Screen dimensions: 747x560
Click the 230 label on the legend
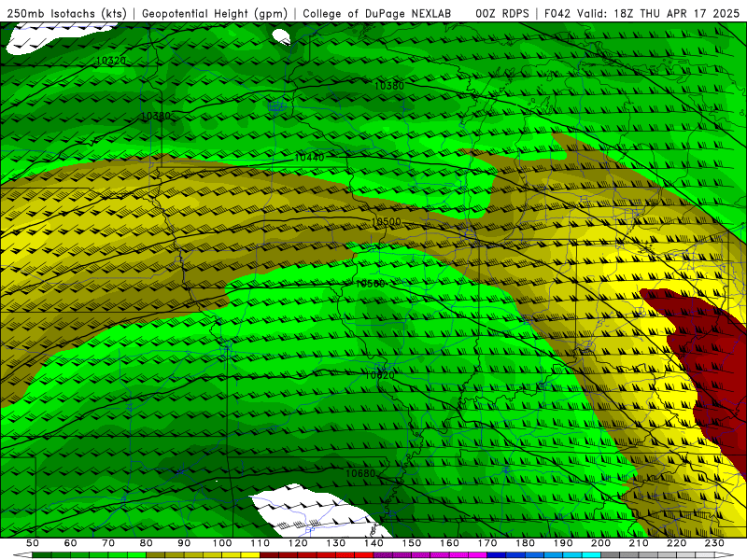[714, 543]
